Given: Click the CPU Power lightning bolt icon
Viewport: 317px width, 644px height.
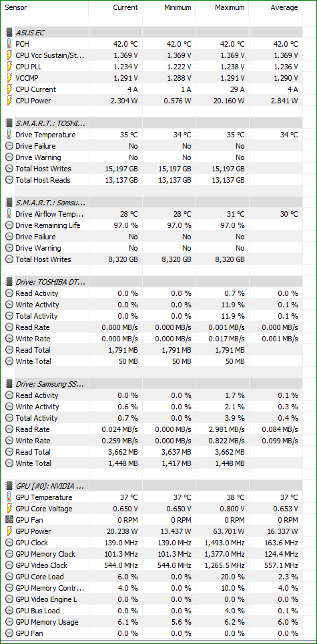Looking at the screenshot, I should [x=9, y=101].
